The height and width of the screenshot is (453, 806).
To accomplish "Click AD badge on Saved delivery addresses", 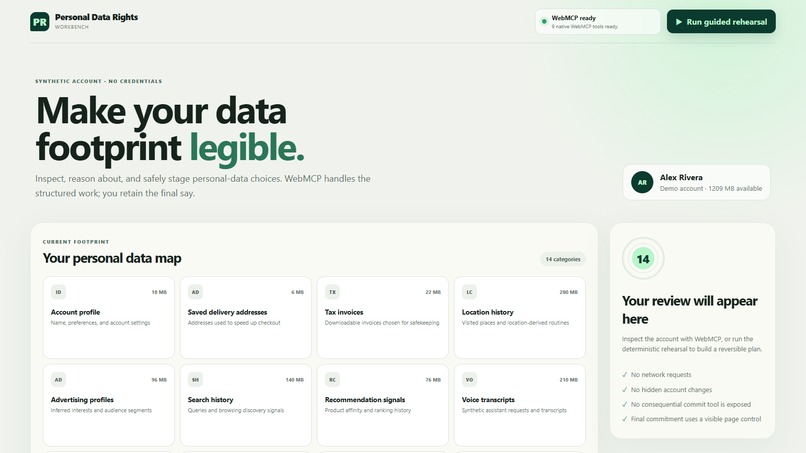I will (195, 292).
